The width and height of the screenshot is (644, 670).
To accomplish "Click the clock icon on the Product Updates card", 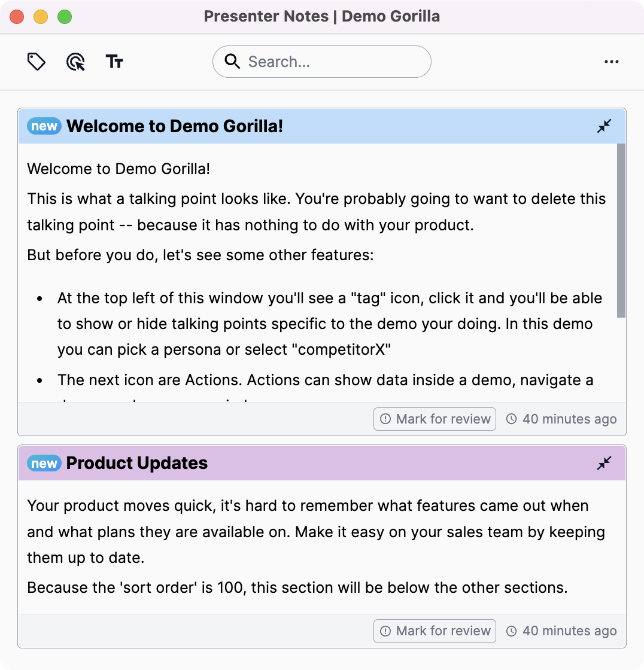I will [512, 631].
